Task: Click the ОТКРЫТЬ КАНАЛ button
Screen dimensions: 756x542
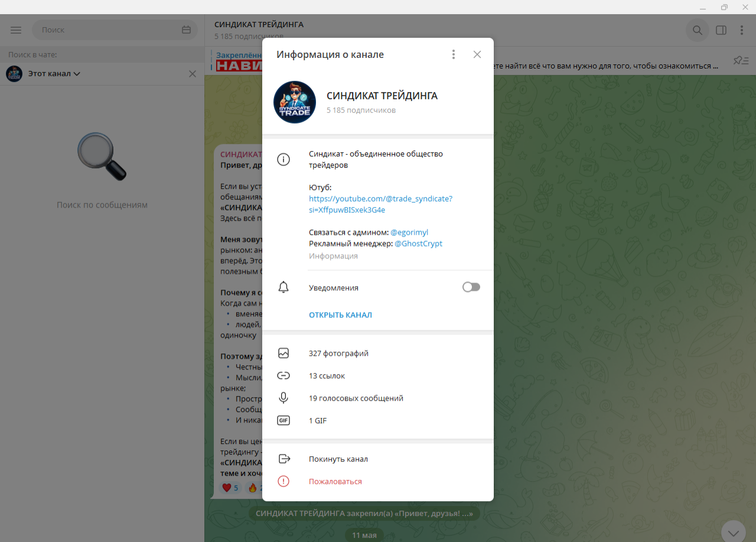Action: tap(340, 315)
